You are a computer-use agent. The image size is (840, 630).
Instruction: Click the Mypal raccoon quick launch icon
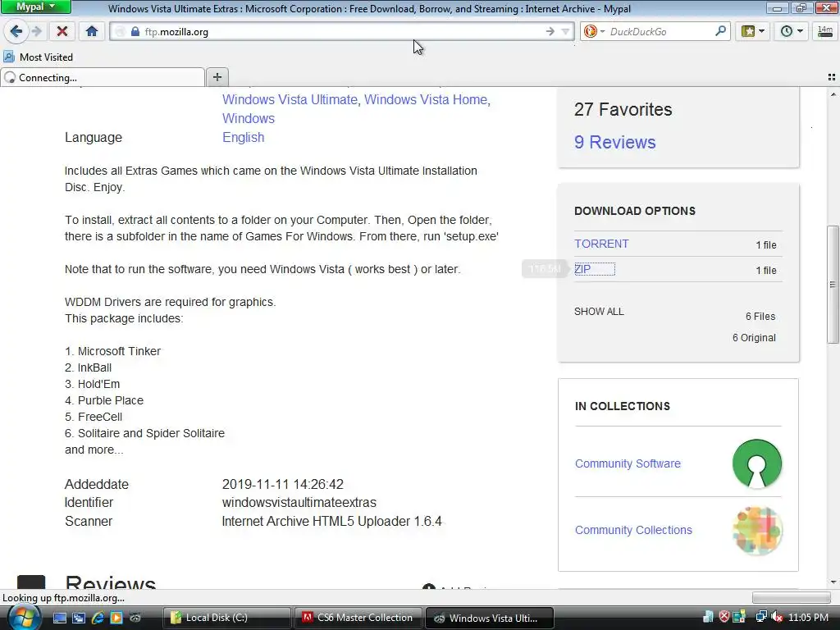click(135, 618)
